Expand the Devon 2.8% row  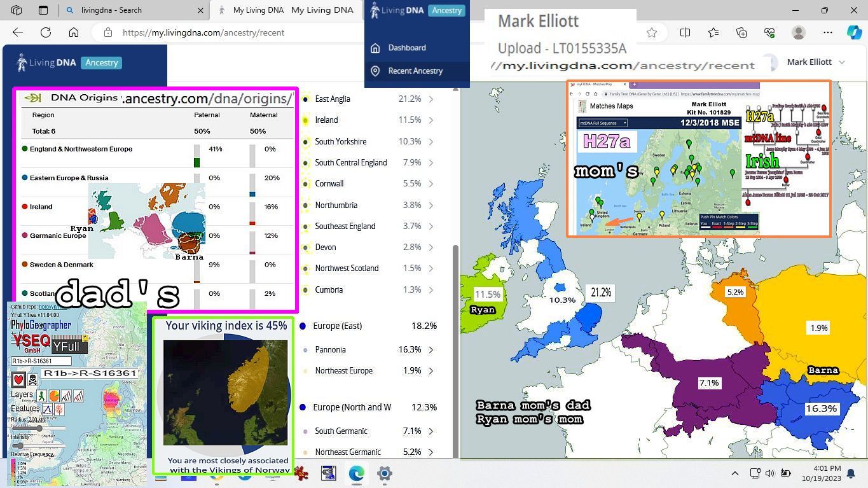tap(431, 247)
